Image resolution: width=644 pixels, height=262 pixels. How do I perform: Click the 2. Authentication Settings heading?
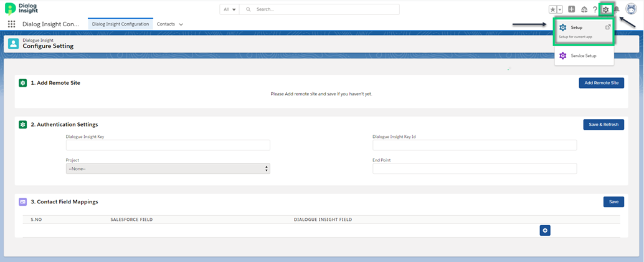(65, 124)
